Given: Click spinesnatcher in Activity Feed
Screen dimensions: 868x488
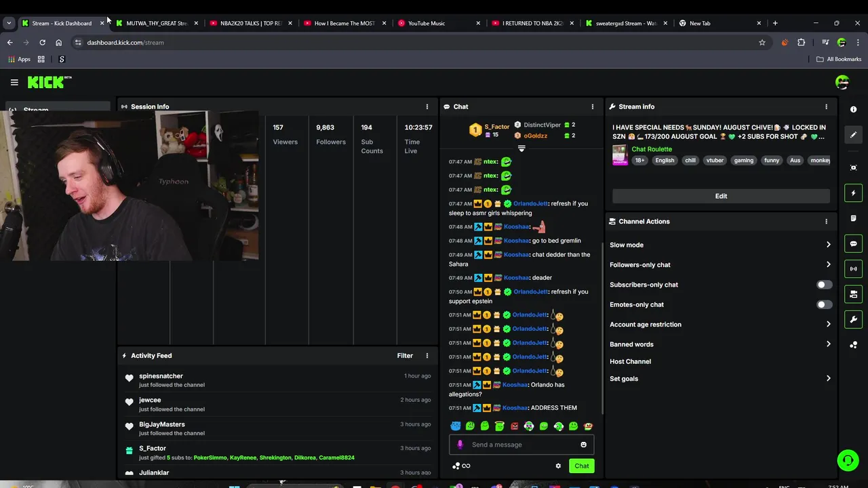Looking at the screenshot, I should coord(161,375).
